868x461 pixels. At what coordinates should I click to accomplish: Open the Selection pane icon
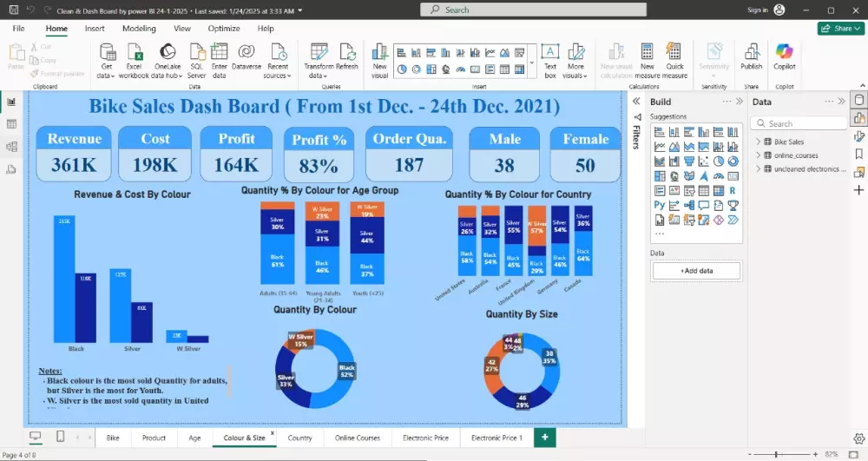click(x=858, y=173)
